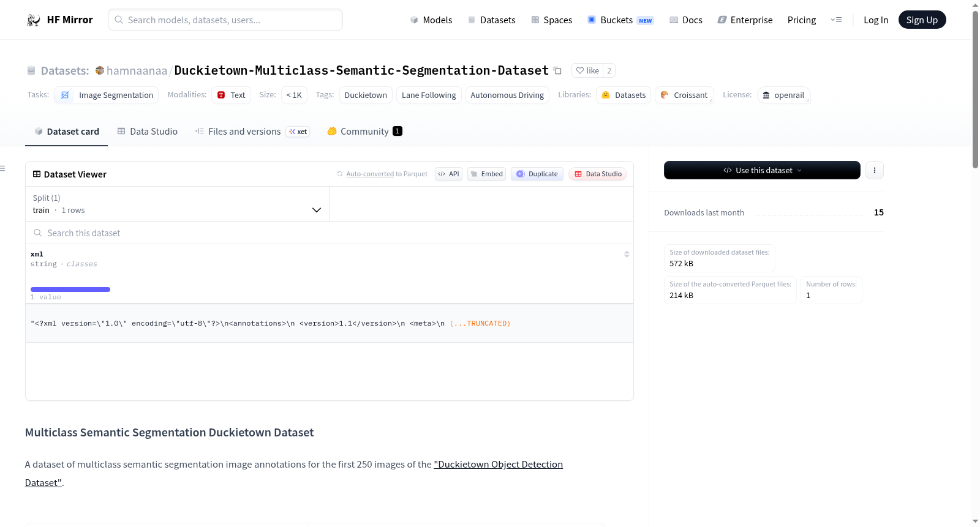
Task: Click the < 1K size tag
Action: (294, 95)
